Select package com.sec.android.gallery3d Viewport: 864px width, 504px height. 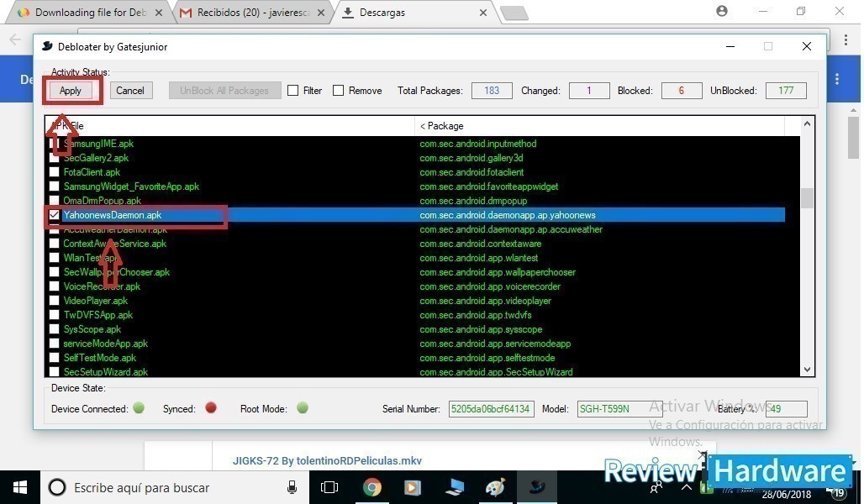click(472, 158)
